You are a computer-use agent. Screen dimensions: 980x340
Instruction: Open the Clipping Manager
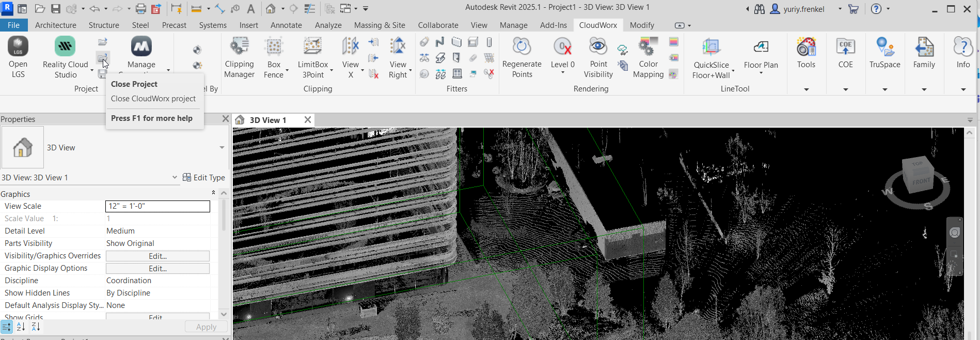239,57
